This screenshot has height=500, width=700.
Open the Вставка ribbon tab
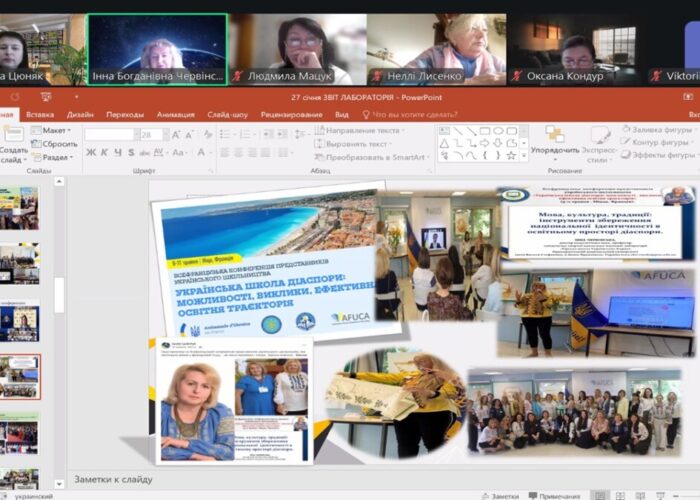pyautogui.click(x=40, y=115)
